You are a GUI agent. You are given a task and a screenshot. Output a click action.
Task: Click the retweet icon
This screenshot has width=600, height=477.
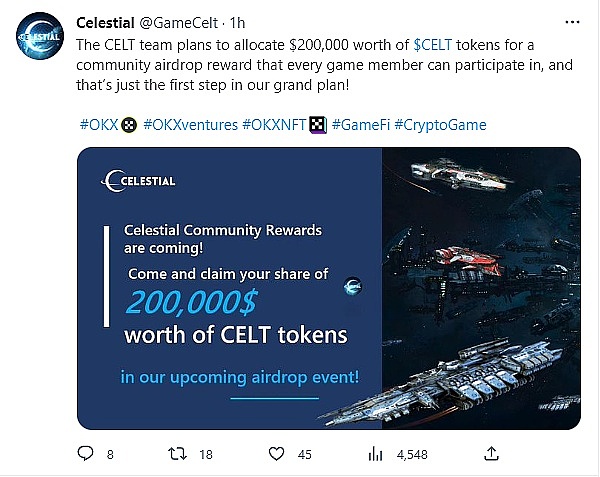pos(176,454)
